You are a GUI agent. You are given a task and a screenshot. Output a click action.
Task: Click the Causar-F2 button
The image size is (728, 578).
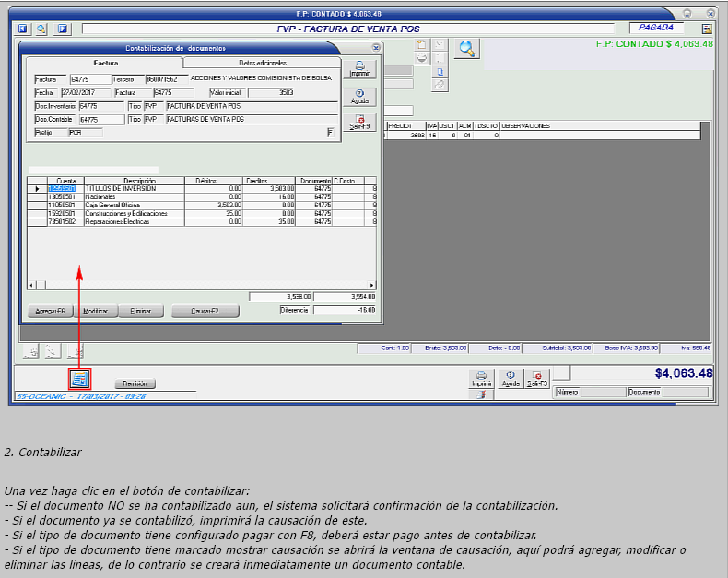[205, 312]
